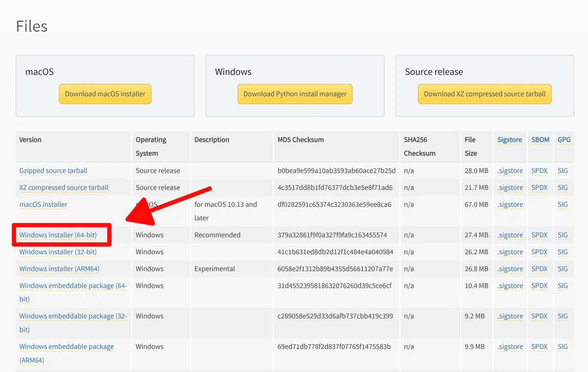Open .sigstore for embeddable package (32-bit)
The width and height of the screenshot is (588, 372).
tap(510, 316)
